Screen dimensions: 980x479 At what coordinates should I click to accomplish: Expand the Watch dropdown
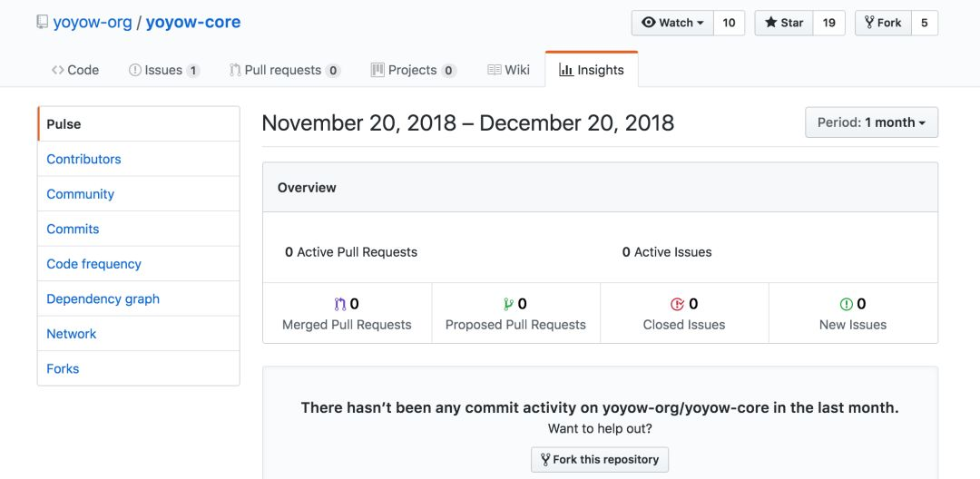pyautogui.click(x=672, y=23)
